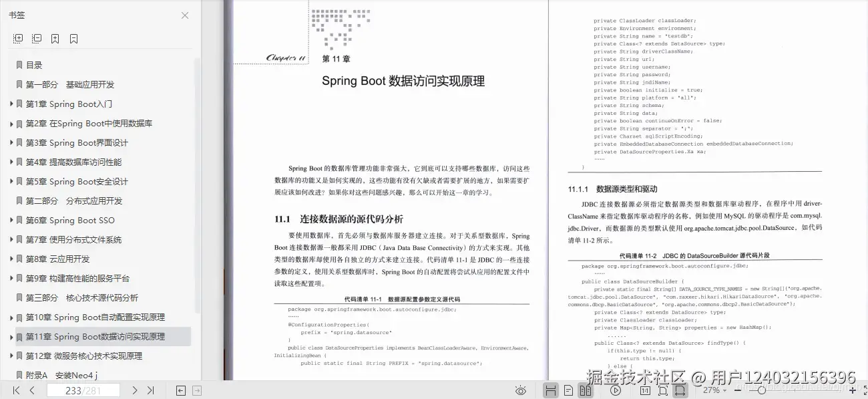Click heading 11.1.1 数据源类型和驱动
This screenshot has width=868, height=399.
pyautogui.click(x=612, y=189)
